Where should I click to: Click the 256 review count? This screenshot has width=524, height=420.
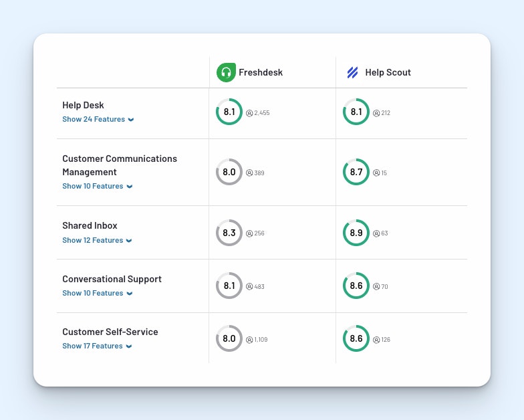click(x=259, y=233)
